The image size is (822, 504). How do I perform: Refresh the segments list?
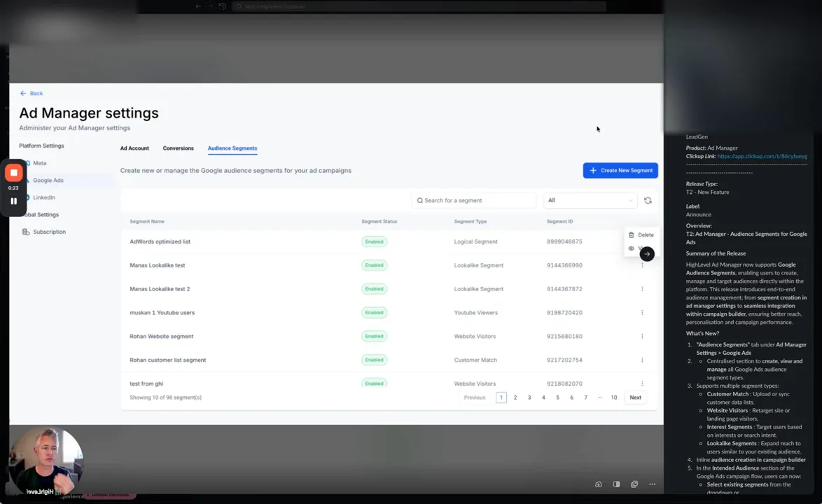[648, 201]
